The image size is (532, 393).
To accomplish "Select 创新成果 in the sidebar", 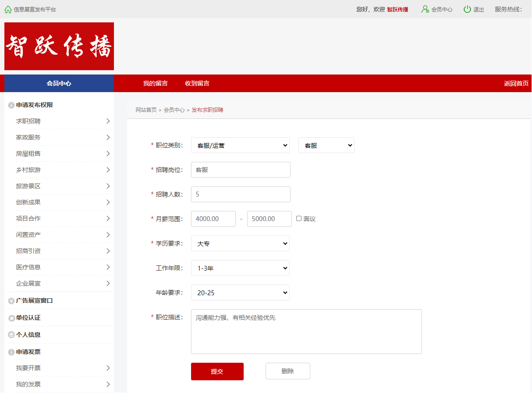I will point(28,202).
